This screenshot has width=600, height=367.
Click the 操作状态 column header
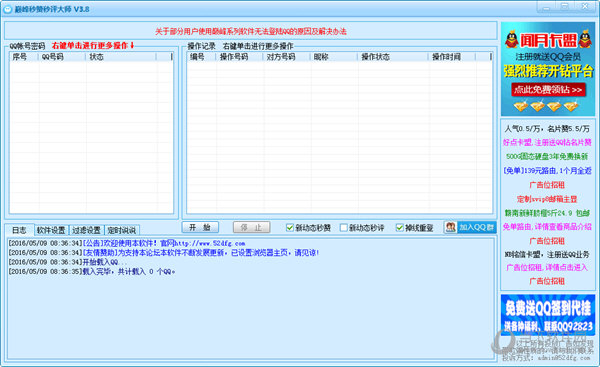pos(393,57)
